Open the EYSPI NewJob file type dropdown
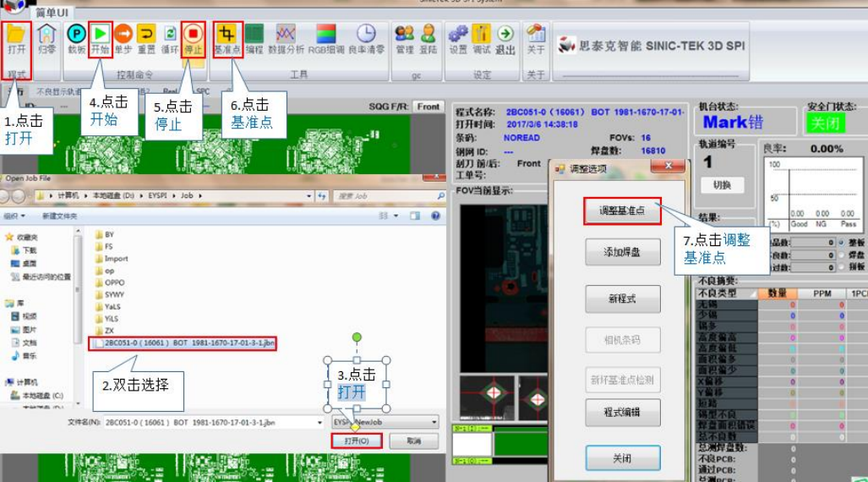Viewport: 868px width, 482px height. [385, 422]
